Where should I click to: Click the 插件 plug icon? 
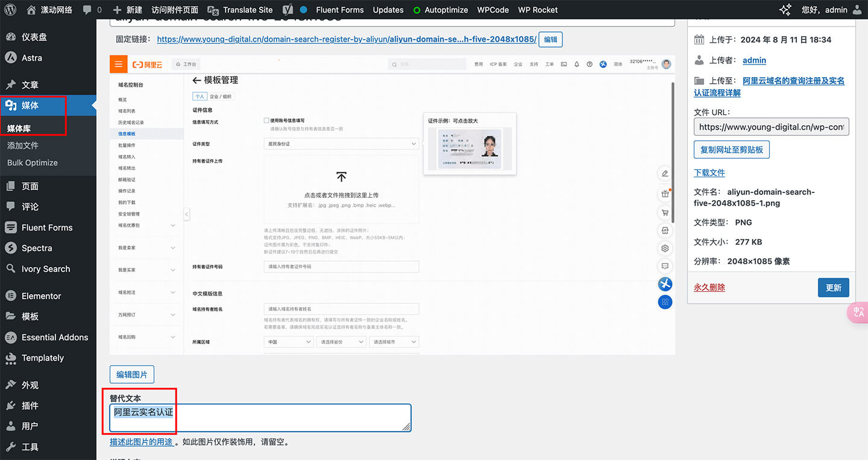click(11, 405)
